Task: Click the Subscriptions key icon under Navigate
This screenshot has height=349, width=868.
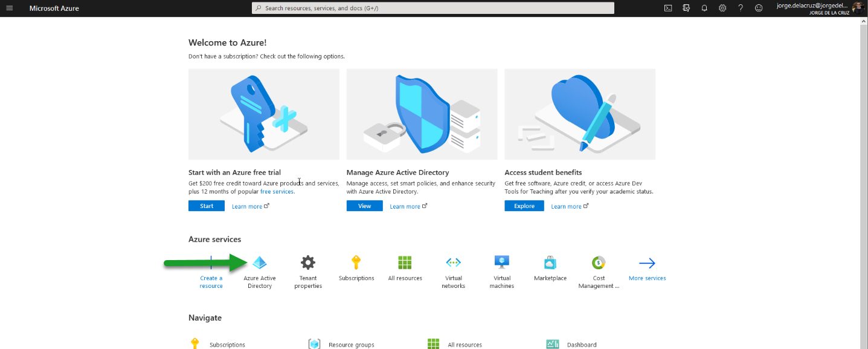Action: pos(194,344)
